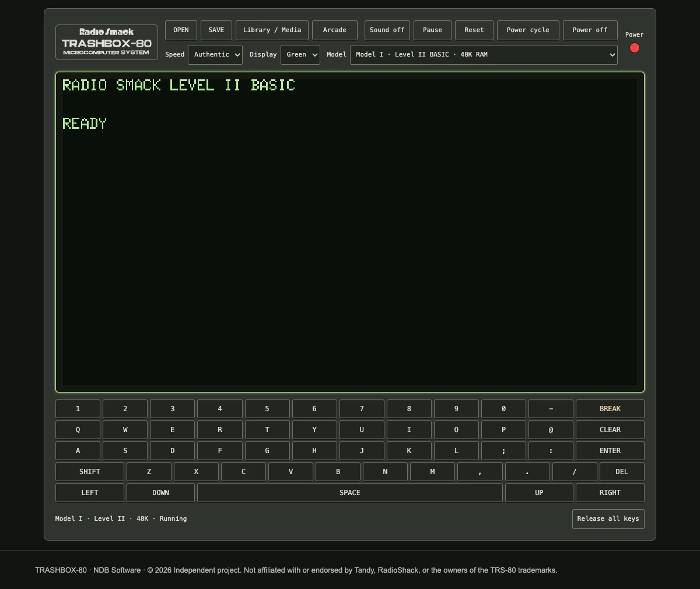Open the Arcade panel
700x589 pixels.
[x=335, y=30]
